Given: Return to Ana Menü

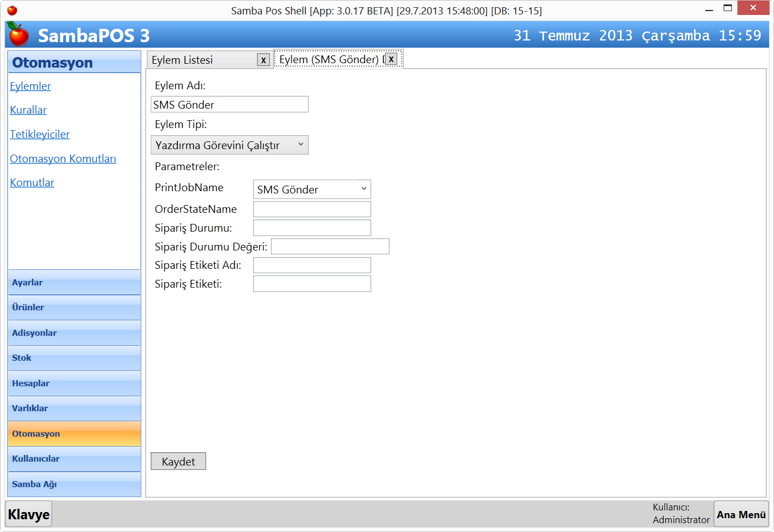Looking at the screenshot, I should (741, 514).
